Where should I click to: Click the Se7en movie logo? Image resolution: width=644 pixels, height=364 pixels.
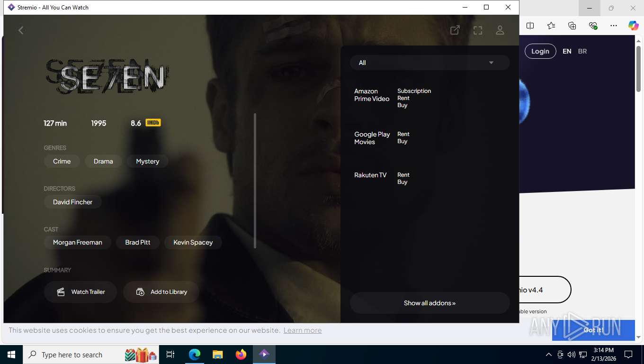pyautogui.click(x=107, y=76)
